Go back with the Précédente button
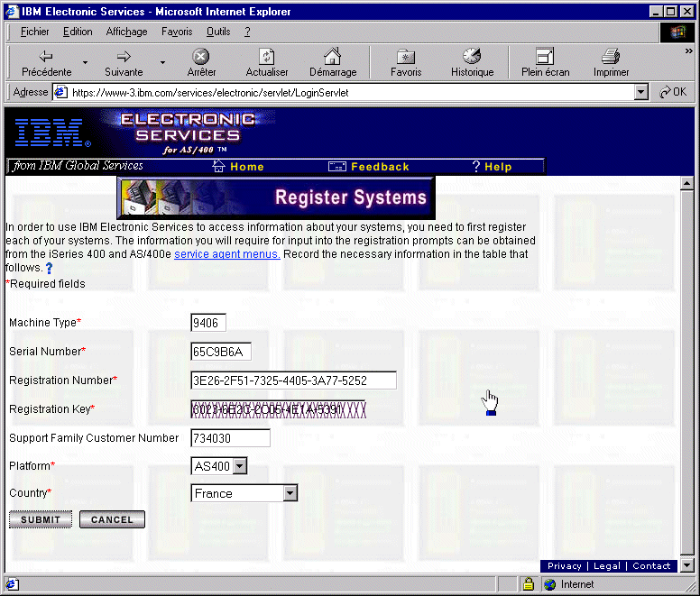Viewport: 700px width, 596px height. [46, 63]
